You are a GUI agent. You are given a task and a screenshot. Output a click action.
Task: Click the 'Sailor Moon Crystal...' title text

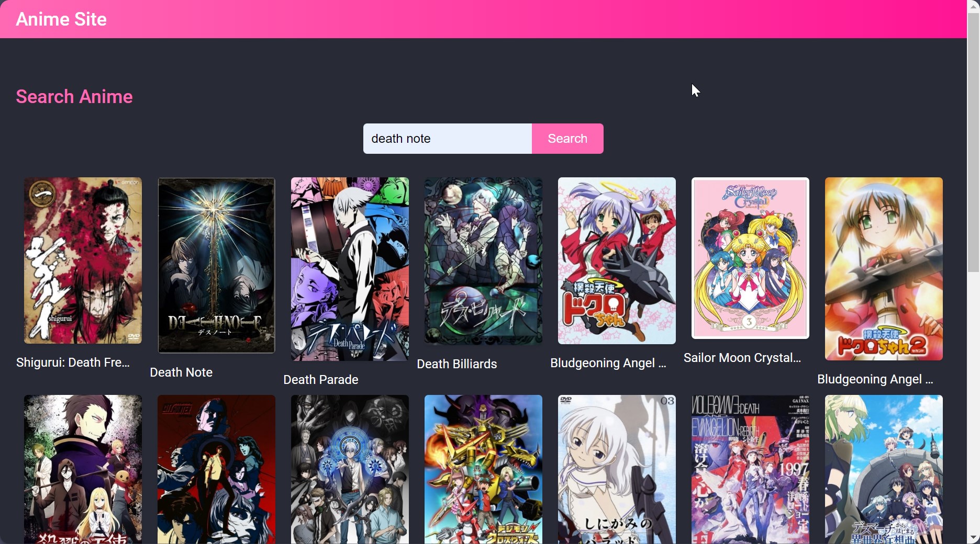pos(742,358)
